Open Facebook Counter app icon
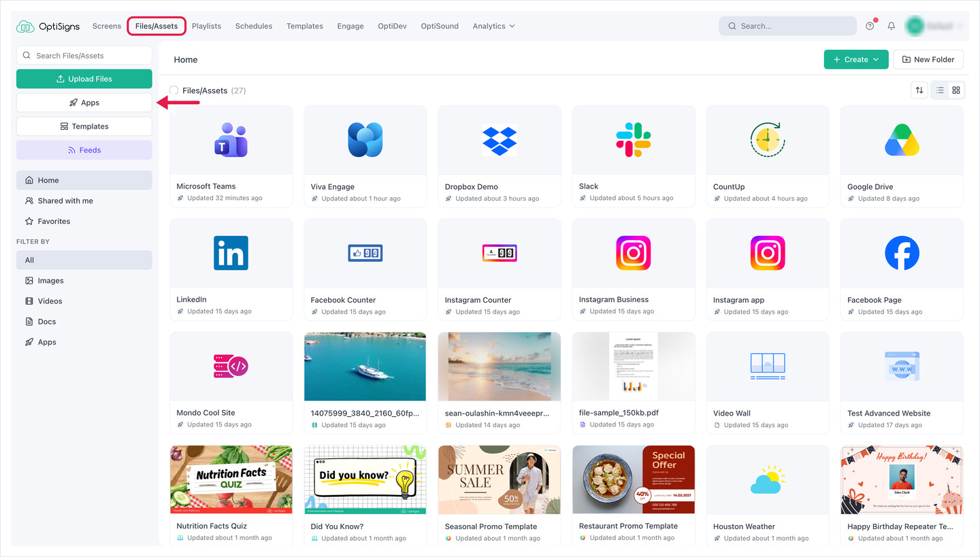 point(365,253)
